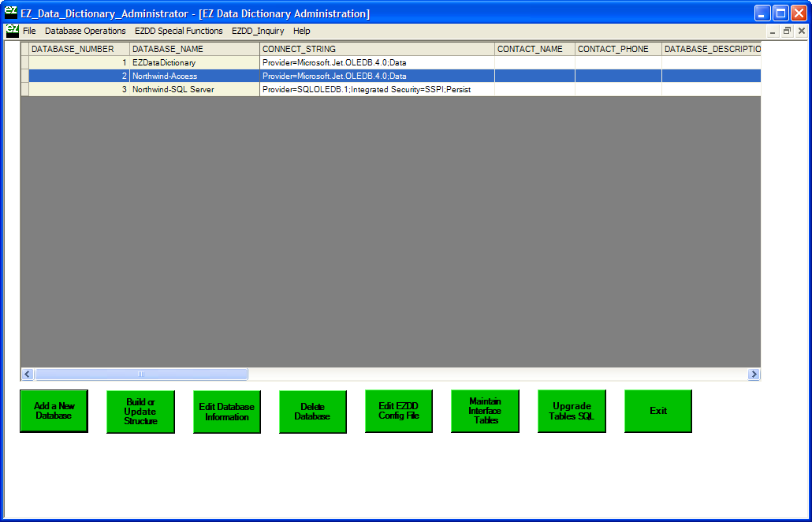
Task: Open the EZDD_Inquiry menu
Action: [x=258, y=31]
